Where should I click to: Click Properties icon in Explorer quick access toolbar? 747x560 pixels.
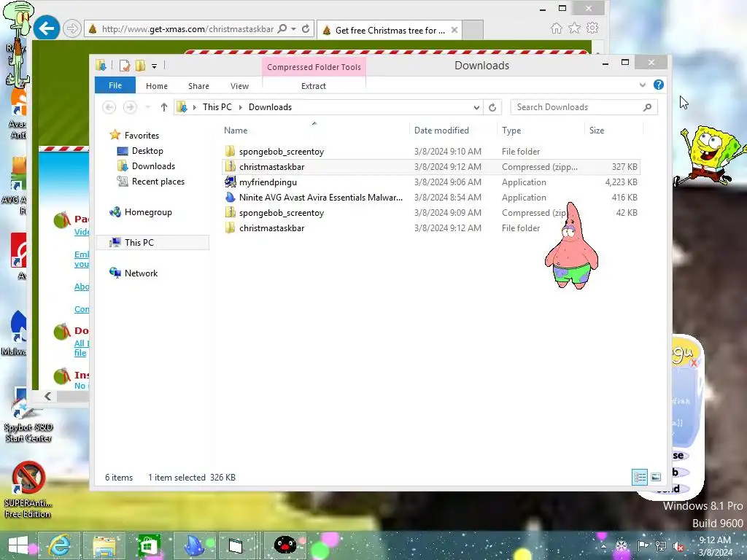pos(125,66)
